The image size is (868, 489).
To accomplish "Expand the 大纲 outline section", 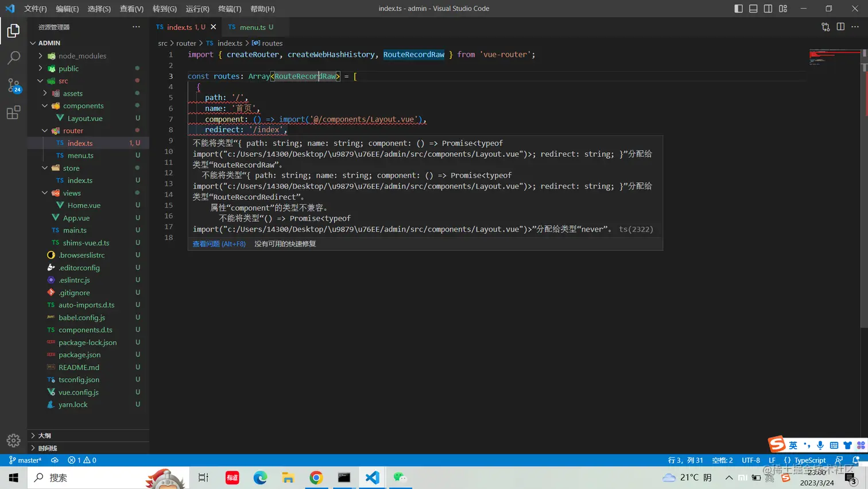I will point(44,436).
